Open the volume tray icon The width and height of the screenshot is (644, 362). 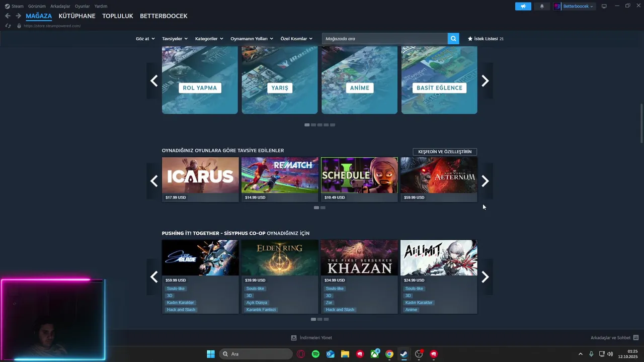[x=610, y=354]
